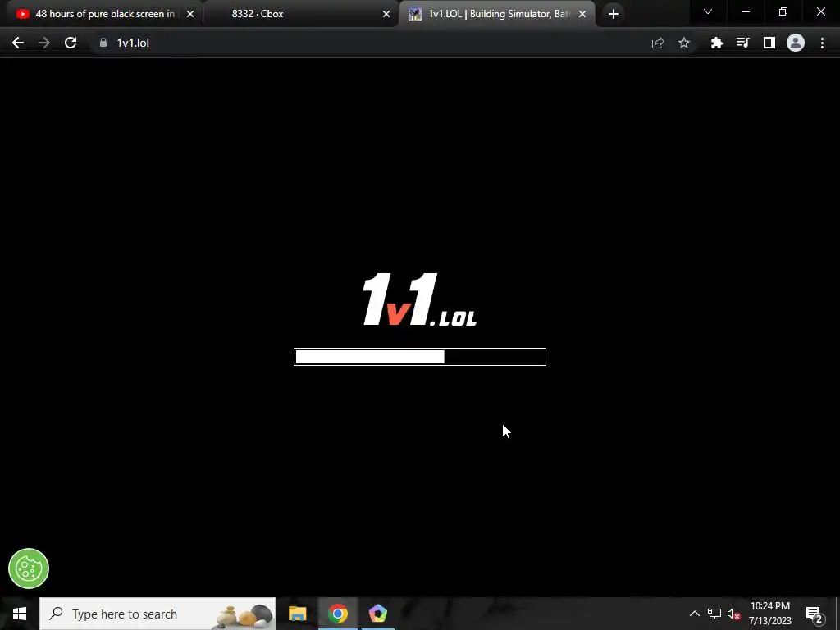The image size is (840, 630).
Task: View site information via lock icon
Action: pos(103,43)
